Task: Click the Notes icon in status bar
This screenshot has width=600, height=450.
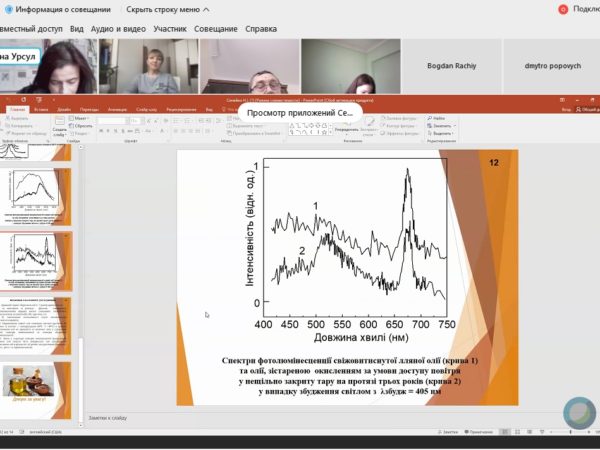Action: (449, 431)
